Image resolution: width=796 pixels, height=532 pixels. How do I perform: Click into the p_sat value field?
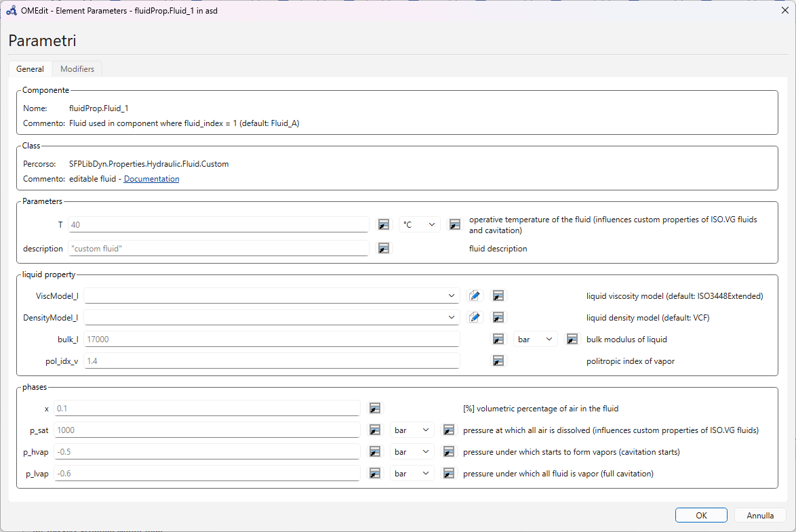(x=207, y=430)
